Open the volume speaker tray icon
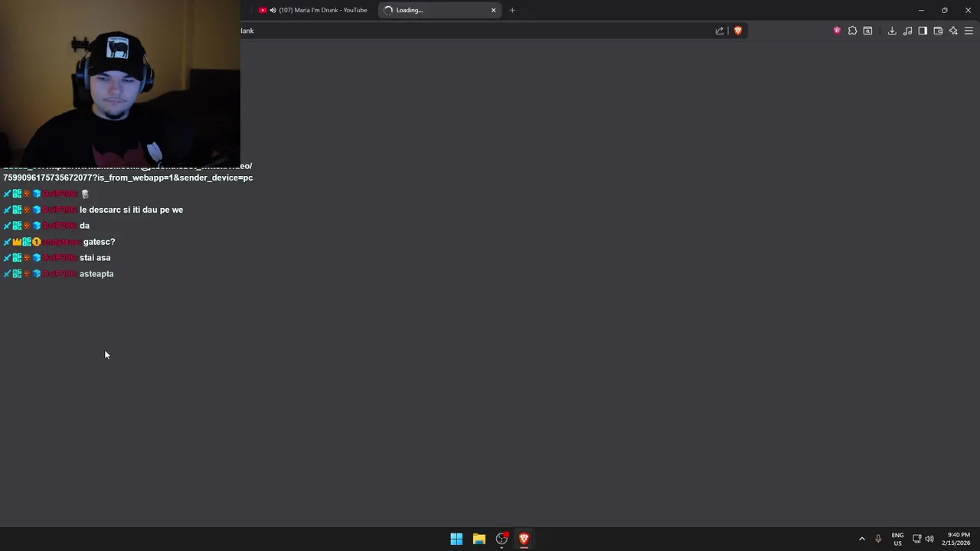Image resolution: width=980 pixels, height=551 pixels. point(929,539)
